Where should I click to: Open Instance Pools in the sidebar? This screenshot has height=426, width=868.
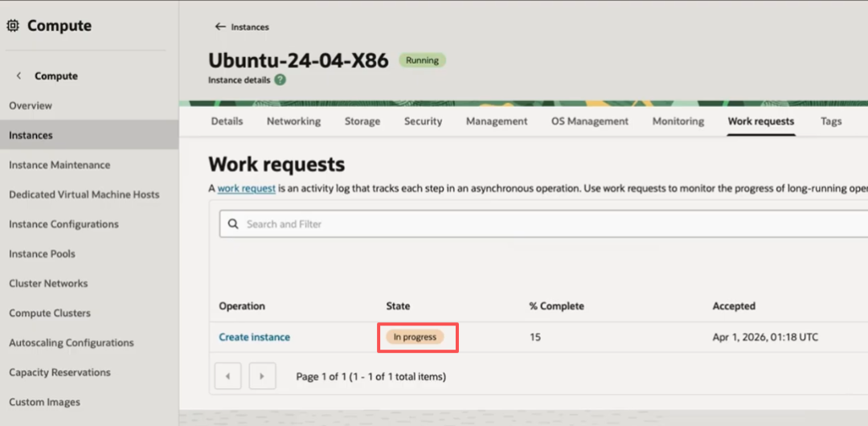(42, 254)
